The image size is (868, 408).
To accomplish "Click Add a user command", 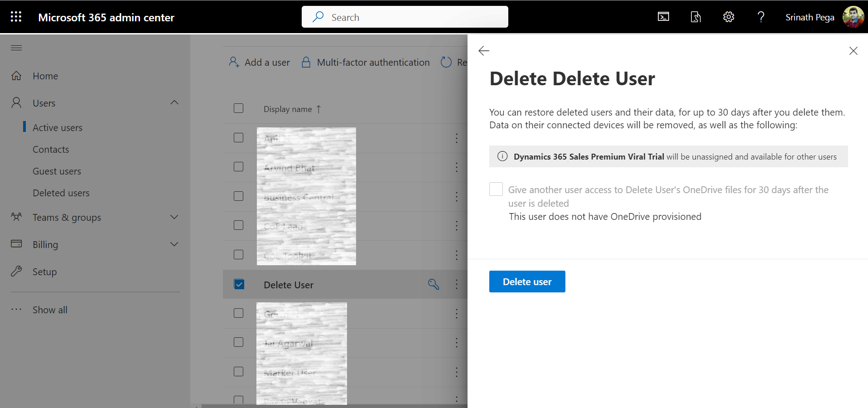I will 260,63.
